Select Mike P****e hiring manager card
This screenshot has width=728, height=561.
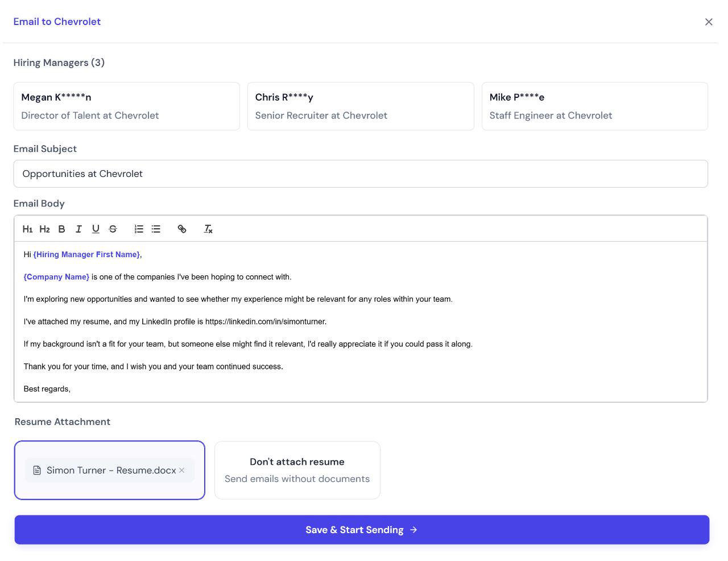click(595, 106)
